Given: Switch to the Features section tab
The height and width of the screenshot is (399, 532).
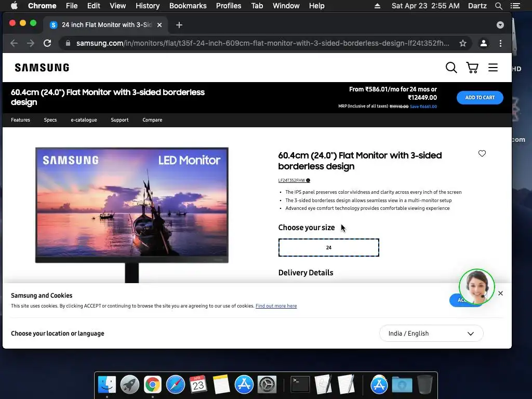Looking at the screenshot, I should (x=20, y=120).
